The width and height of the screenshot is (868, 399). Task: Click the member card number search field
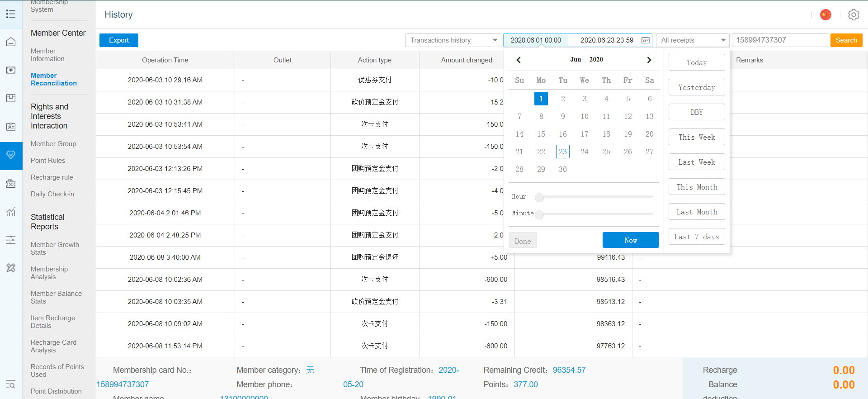(x=780, y=40)
